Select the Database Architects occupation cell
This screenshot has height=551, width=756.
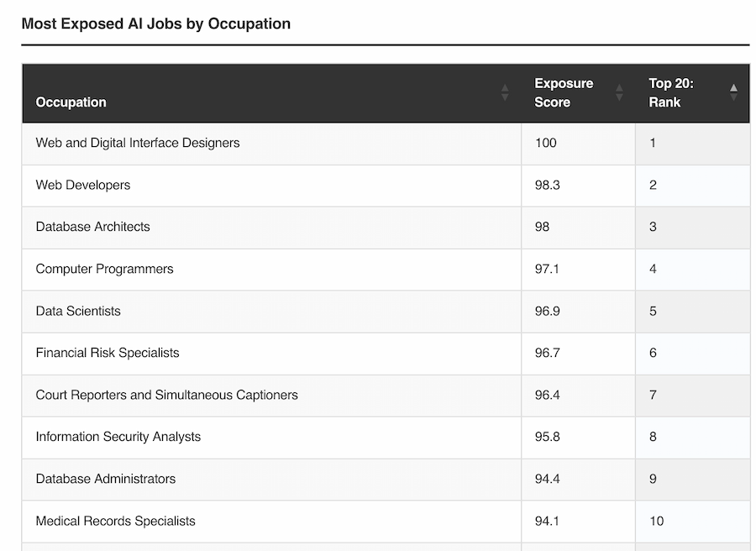coord(92,227)
